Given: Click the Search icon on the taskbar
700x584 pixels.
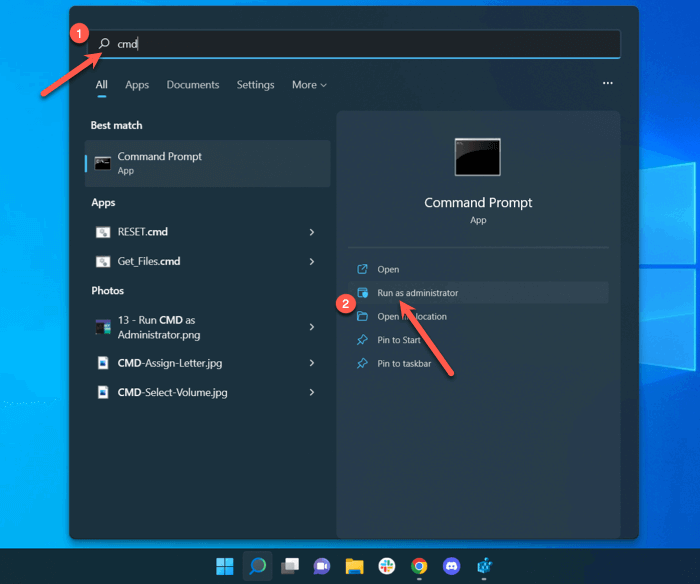Looking at the screenshot, I should 258,566.
